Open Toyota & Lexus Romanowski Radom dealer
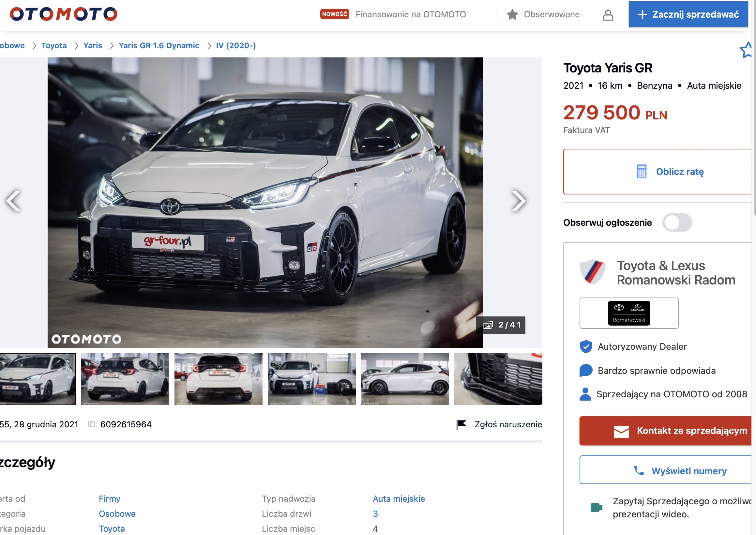The image size is (756, 535). pos(676,273)
